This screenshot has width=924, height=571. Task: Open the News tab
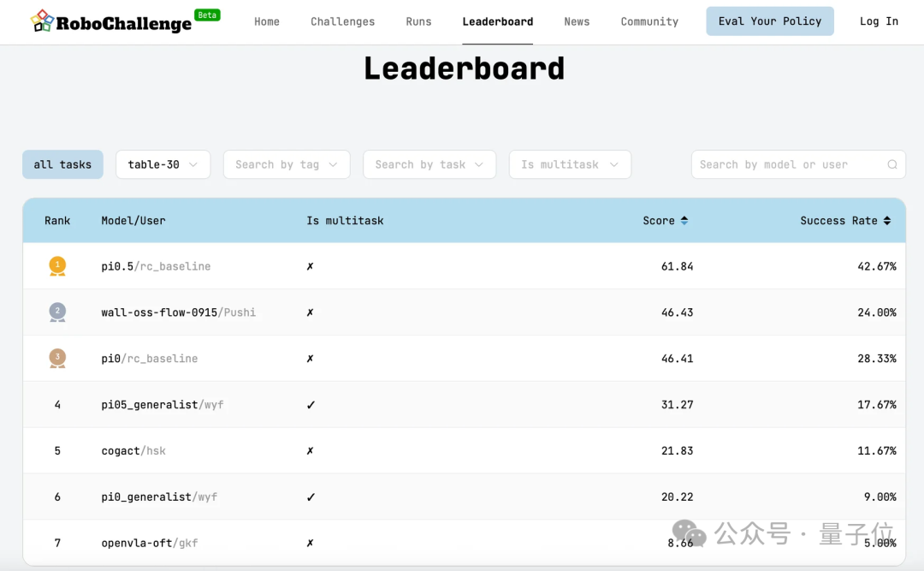[577, 21]
